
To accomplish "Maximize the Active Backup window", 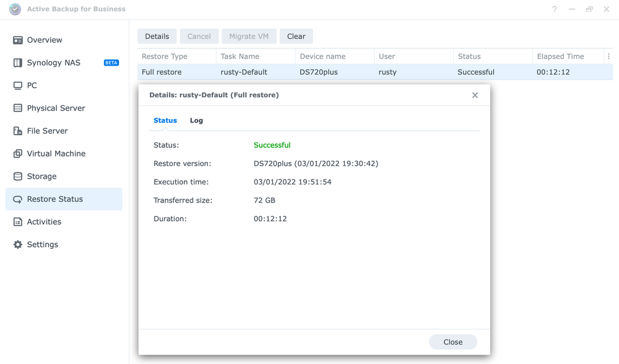I will click(589, 9).
